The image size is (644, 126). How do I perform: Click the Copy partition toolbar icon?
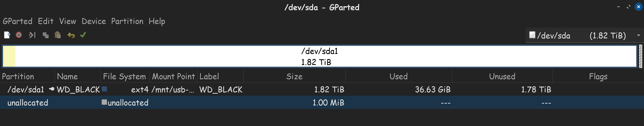45,35
